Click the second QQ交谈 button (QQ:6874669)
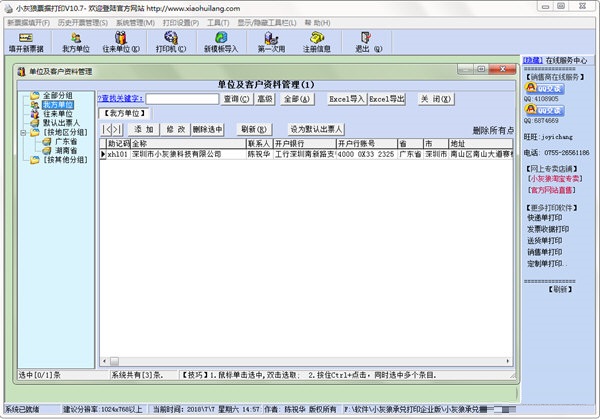The height and width of the screenshot is (419, 600). 544,110
